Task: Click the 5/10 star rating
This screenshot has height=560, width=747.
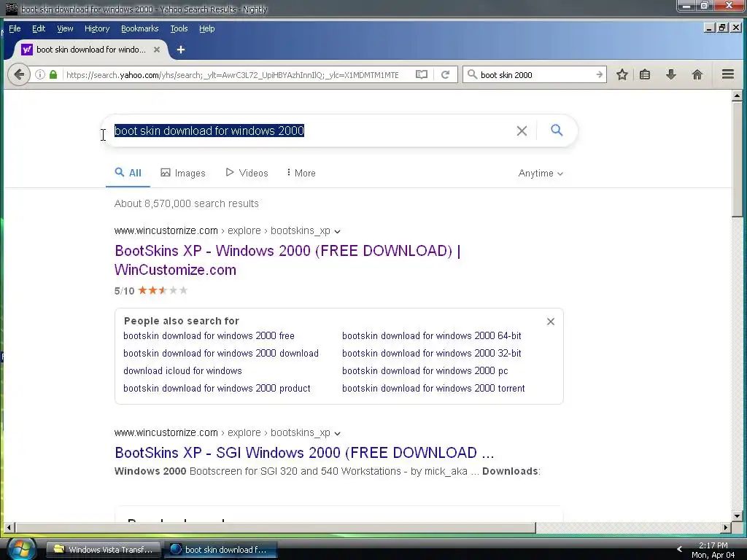Action: [151, 290]
